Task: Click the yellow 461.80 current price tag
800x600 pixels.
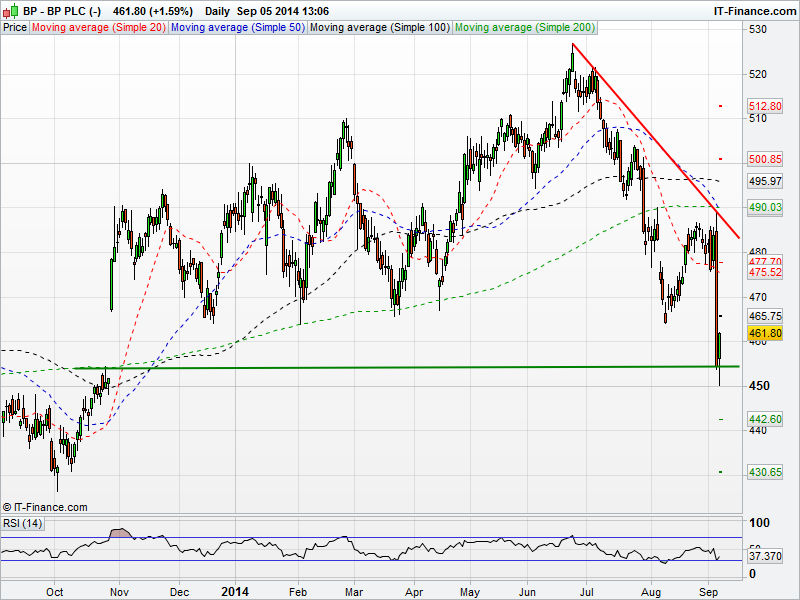Action: click(x=764, y=333)
